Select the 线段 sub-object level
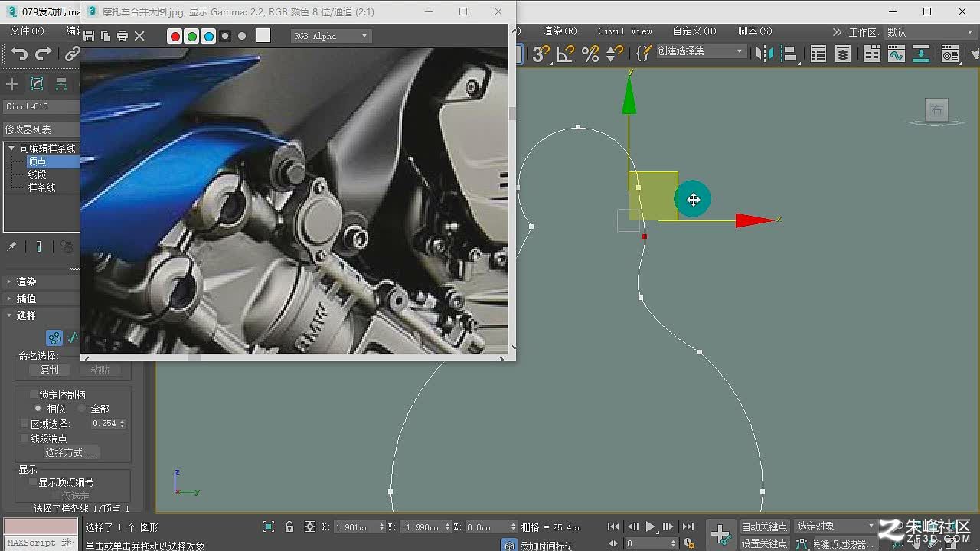Viewport: 980px width, 551px height. (x=38, y=174)
